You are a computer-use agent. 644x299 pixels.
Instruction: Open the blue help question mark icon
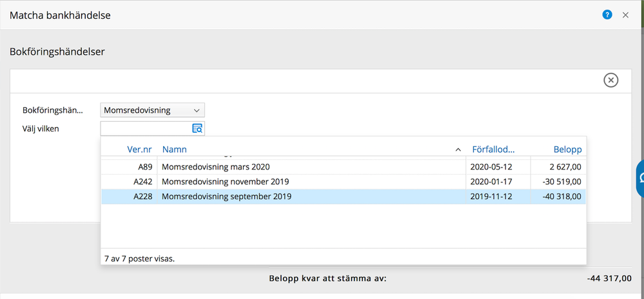click(607, 15)
